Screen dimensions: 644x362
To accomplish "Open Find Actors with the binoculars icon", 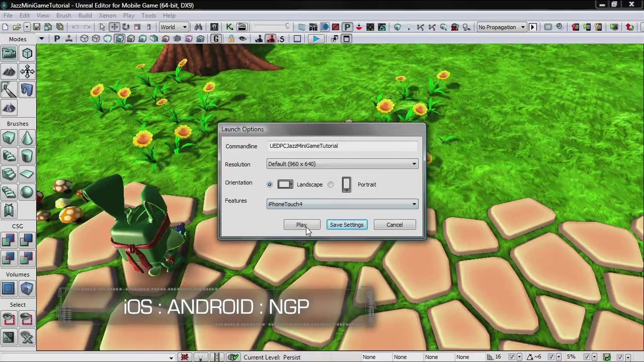I will click(x=199, y=27).
